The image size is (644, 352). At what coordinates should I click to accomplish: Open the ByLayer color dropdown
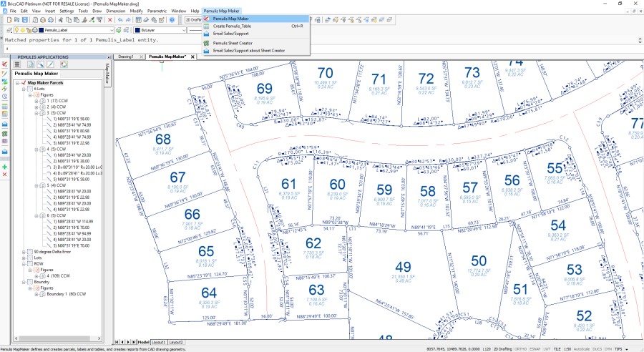[x=184, y=30]
